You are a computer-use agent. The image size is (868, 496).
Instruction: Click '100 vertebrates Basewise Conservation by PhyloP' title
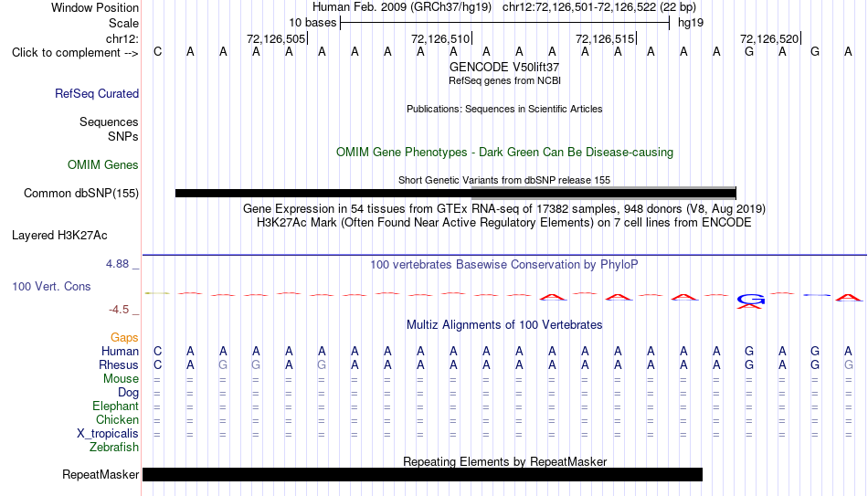click(504, 265)
